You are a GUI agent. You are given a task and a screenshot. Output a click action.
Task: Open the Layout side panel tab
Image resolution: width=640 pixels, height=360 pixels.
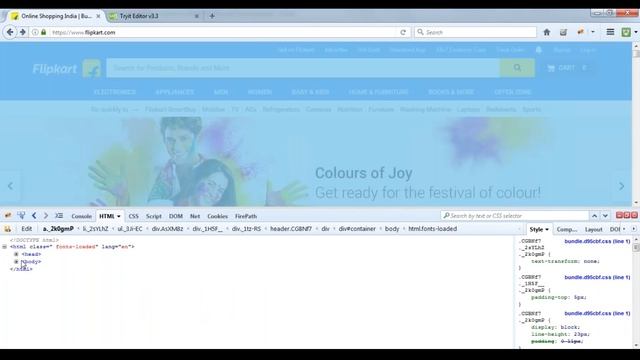coord(593,229)
